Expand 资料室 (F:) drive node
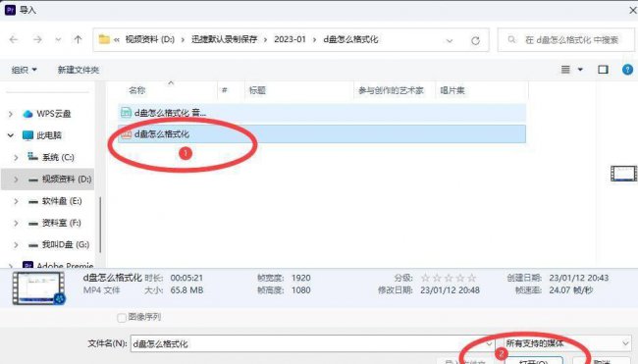This screenshot has height=364, width=638. click(x=16, y=223)
